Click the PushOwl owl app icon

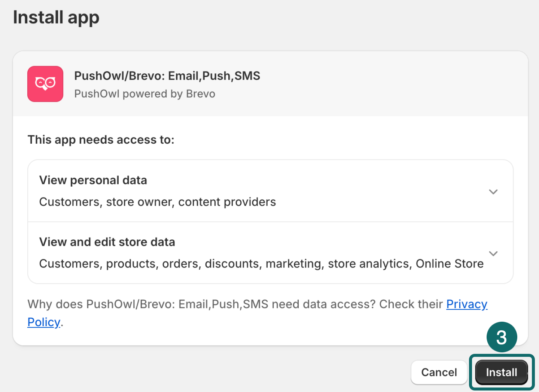tap(45, 84)
